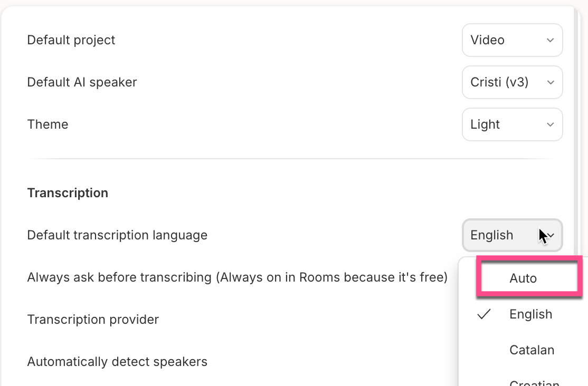588x386 pixels.
Task: Click the Theme setting label
Action: 48,124
